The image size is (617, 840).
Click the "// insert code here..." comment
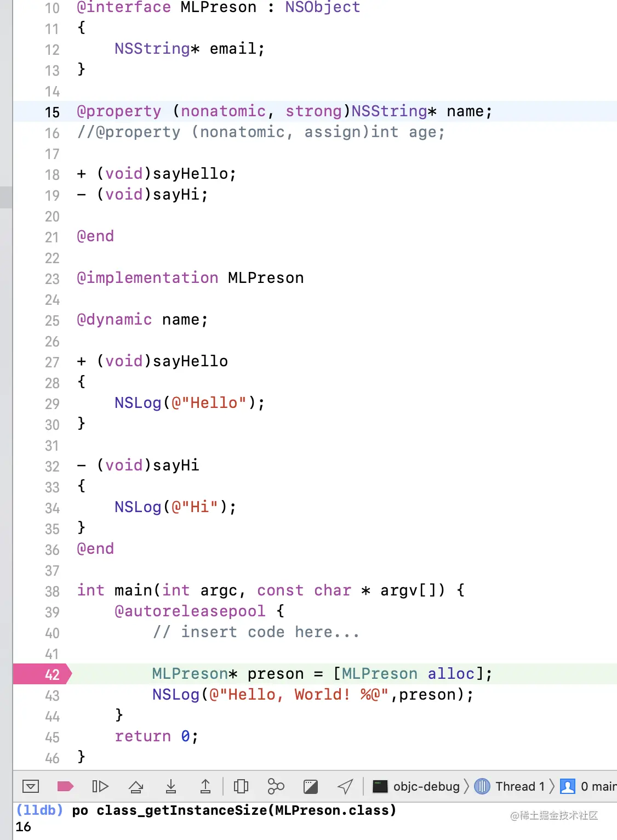pos(256,632)
